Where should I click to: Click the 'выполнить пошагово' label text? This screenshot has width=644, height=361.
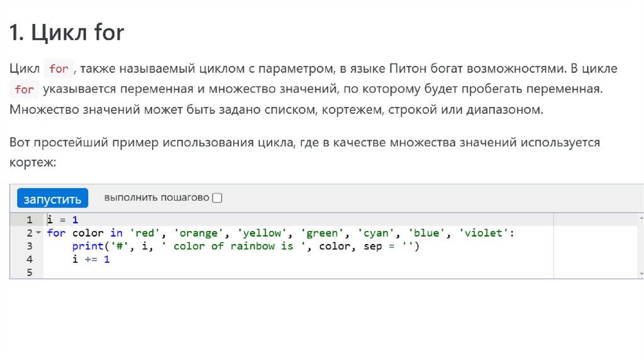tap(157, 198)
